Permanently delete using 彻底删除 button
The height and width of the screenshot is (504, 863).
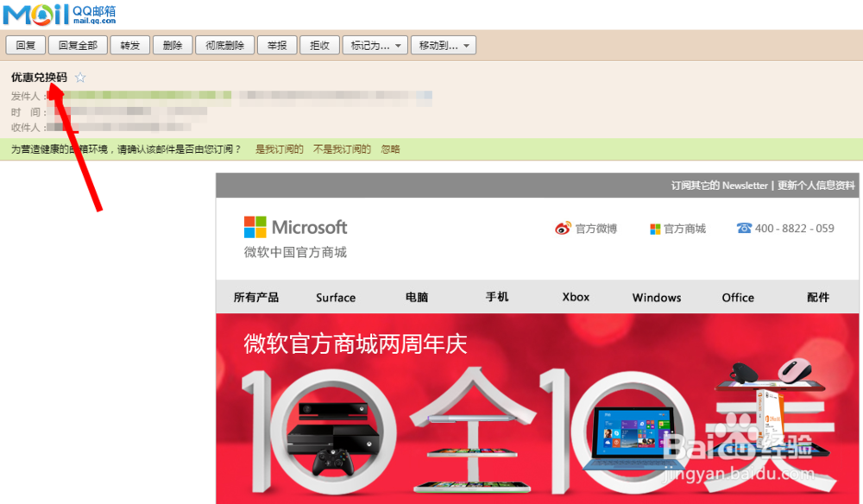tap(224, 45)
